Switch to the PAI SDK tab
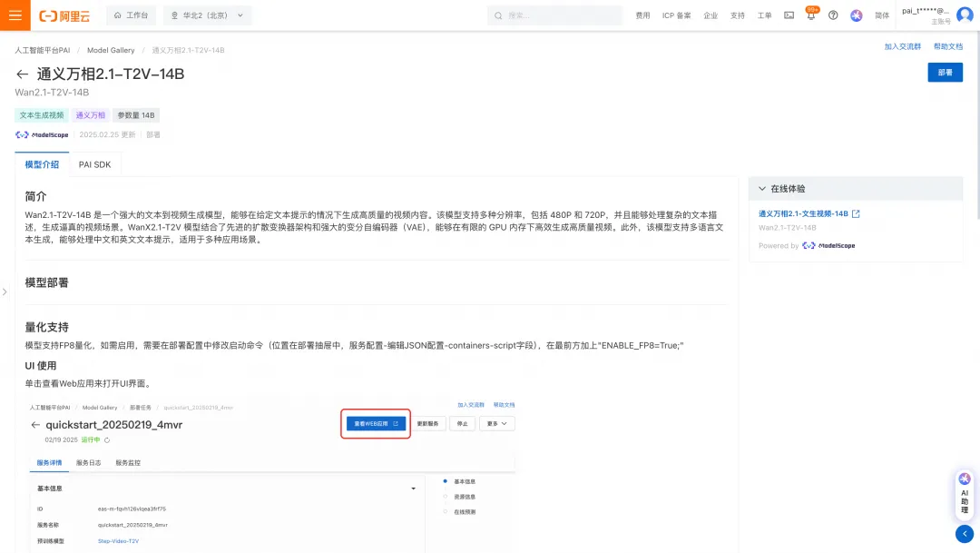The height and width of the screenshot is (553, 980). pos(94,164)
